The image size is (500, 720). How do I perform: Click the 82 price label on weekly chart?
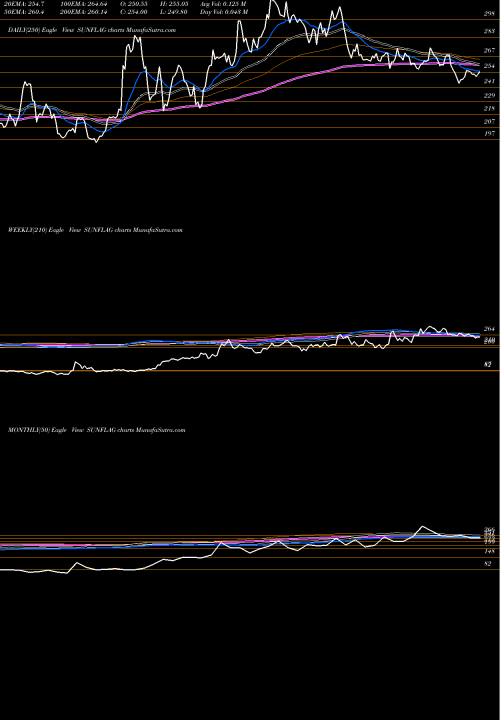pyautogui.click(x=488, y=365)
